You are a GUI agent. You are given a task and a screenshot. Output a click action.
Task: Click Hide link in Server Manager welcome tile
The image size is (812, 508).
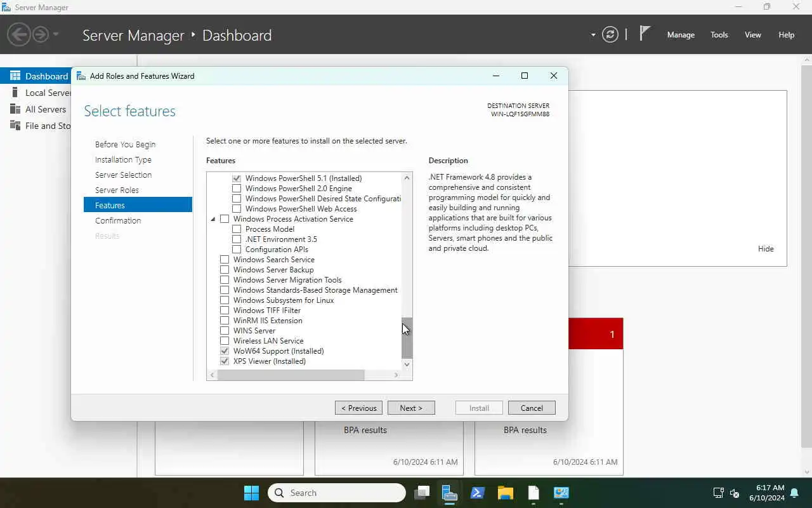pos(766,249)
